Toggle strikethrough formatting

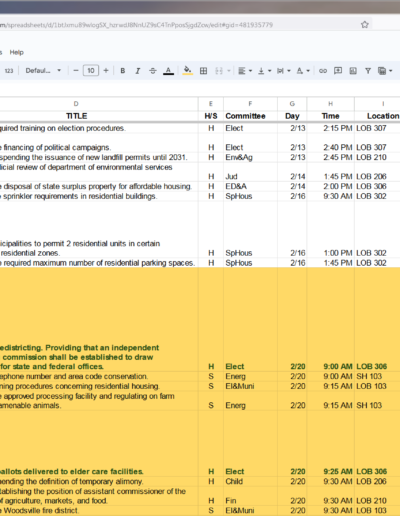coord(153,71)
